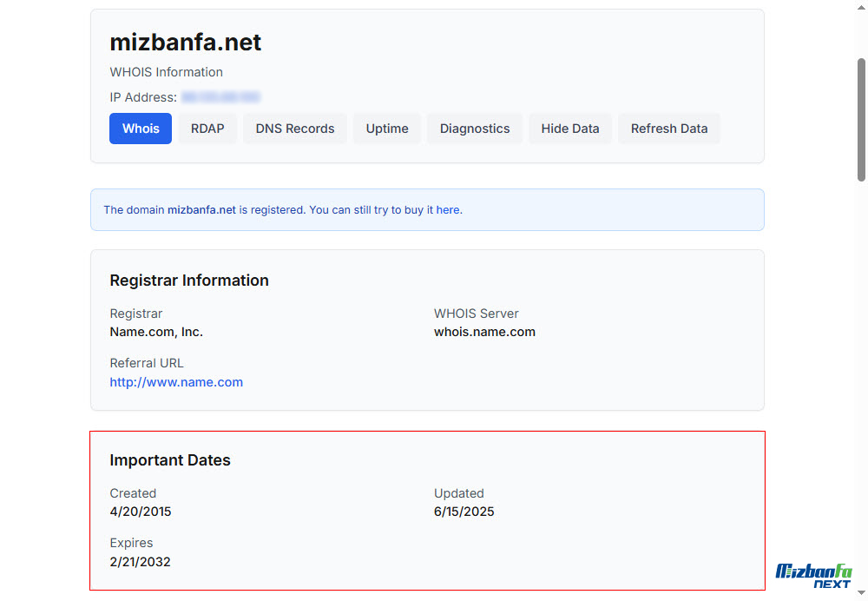The width and height of the screenshot is (868, 601).
Task: Click the Updated date 6/15/2025
Action: click(x=464, y=512)
